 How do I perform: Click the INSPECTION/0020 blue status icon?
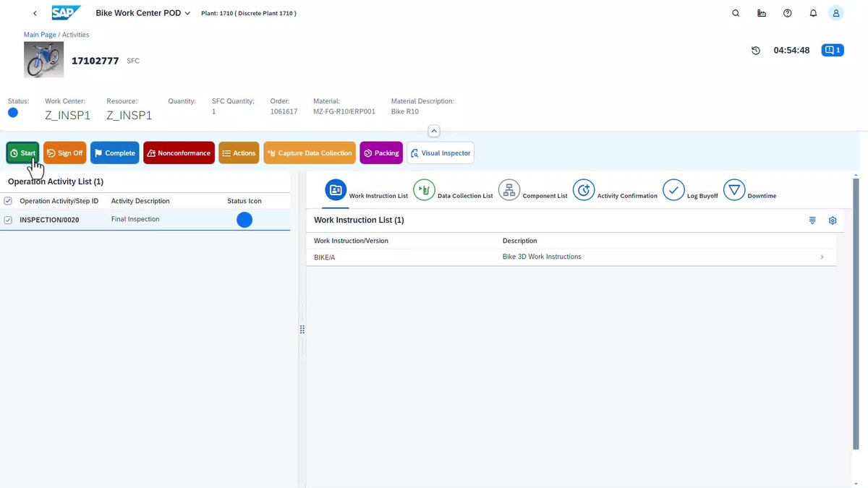tap(244, 220)
